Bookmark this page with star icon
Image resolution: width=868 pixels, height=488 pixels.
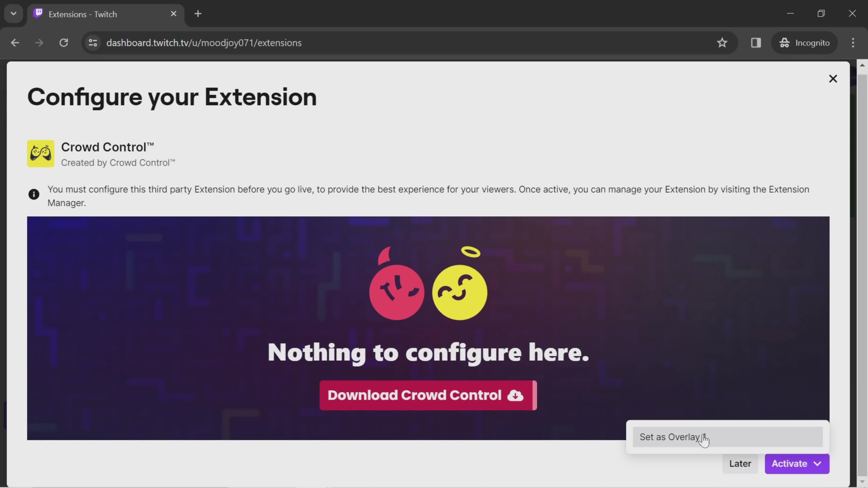coord(722,43)
